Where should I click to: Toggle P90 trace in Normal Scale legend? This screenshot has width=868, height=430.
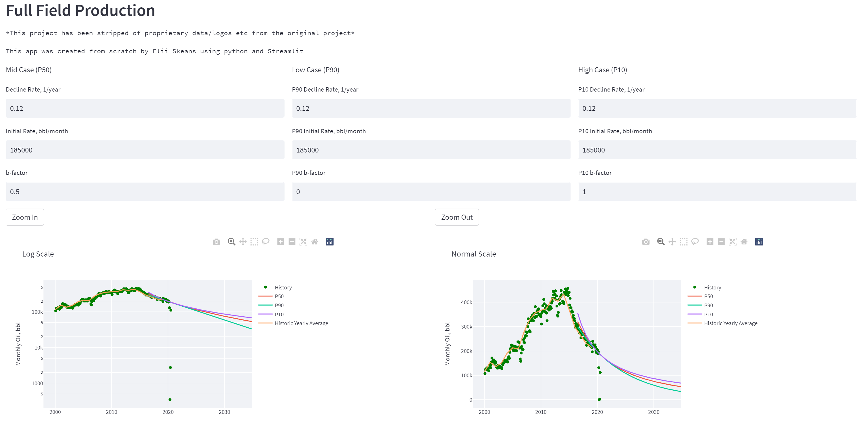708,305
